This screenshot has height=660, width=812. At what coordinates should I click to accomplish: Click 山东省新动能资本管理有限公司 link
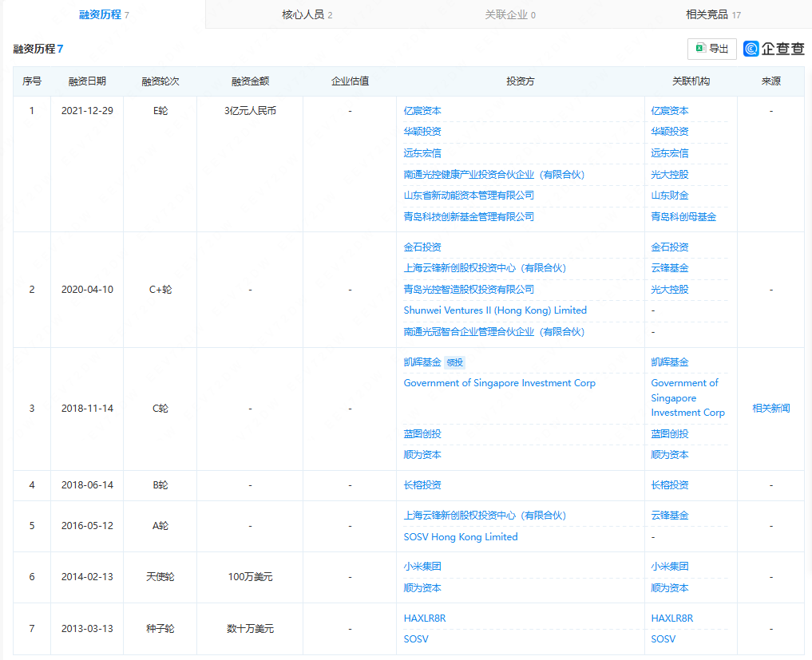[469, 196]
